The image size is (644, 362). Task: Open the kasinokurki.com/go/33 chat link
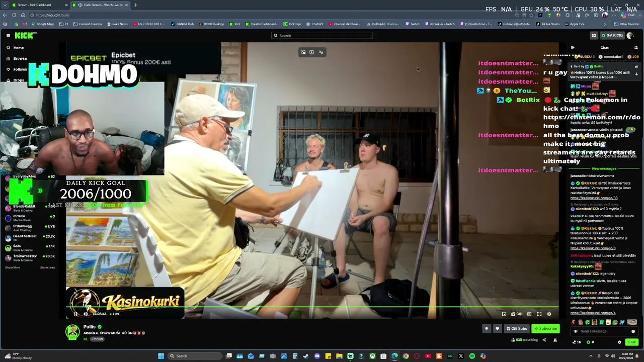[x=594, y=198]
